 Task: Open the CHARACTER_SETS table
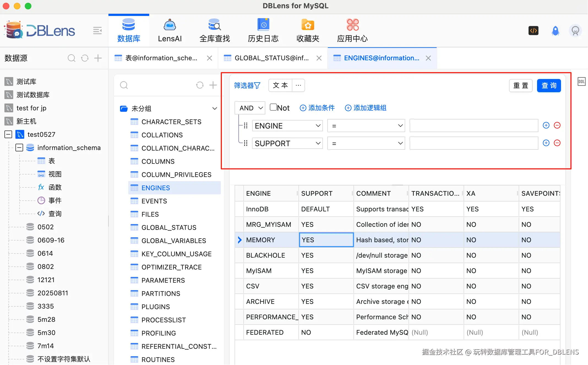pos(171,122)
